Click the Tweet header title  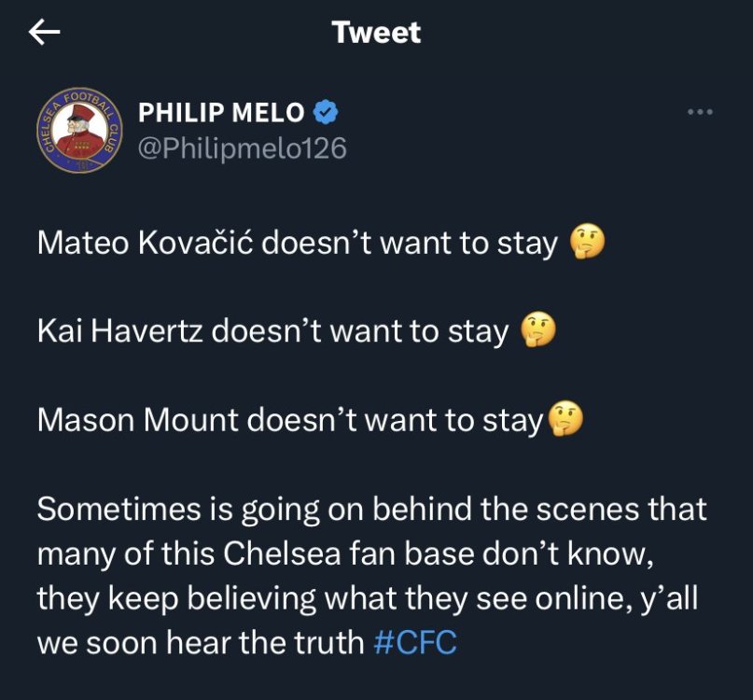point(377,33)
